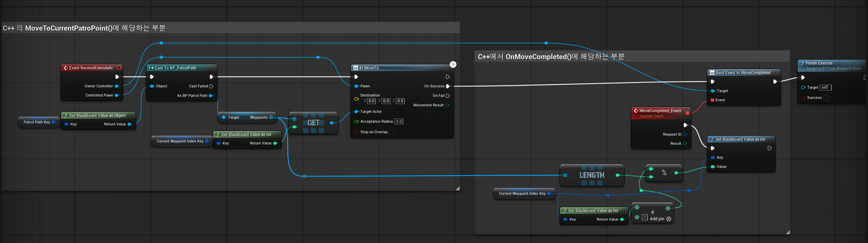Image resolution: width=868 pixels, height=243 pixels.
Task: Select the Finish Execute node header
Action: click(832, 66)
